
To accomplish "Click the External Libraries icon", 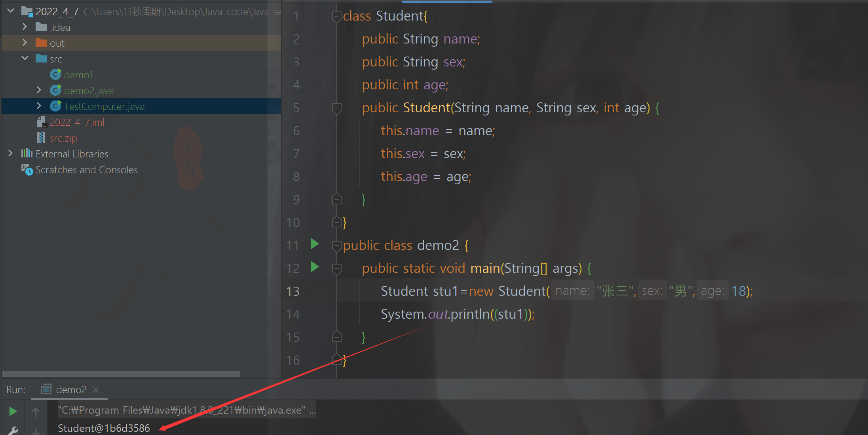I will (27, 153).
